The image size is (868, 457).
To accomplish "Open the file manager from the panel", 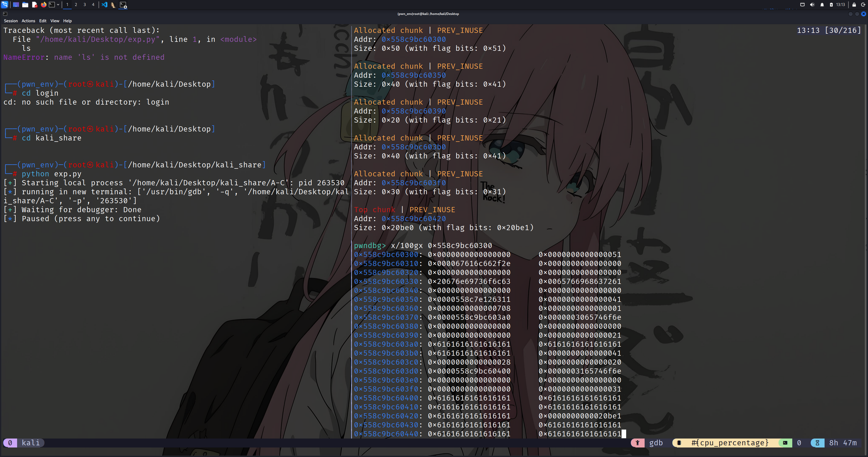I will coord(25,5).
